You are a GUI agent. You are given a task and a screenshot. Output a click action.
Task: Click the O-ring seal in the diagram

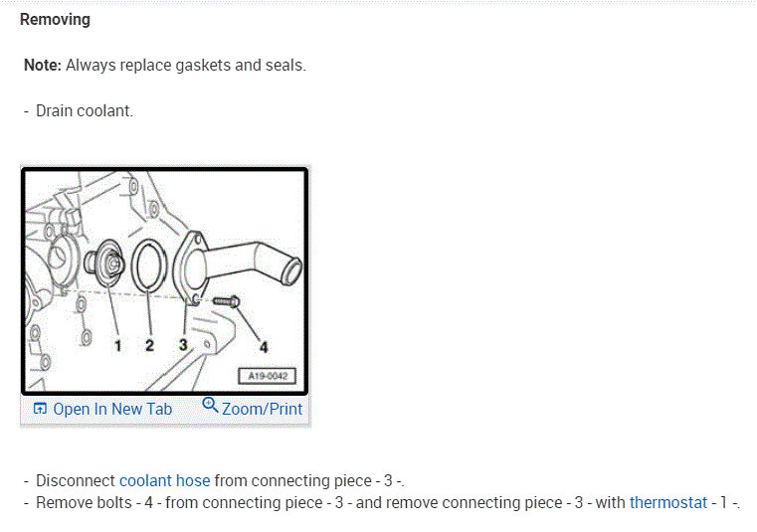(149, 266)
